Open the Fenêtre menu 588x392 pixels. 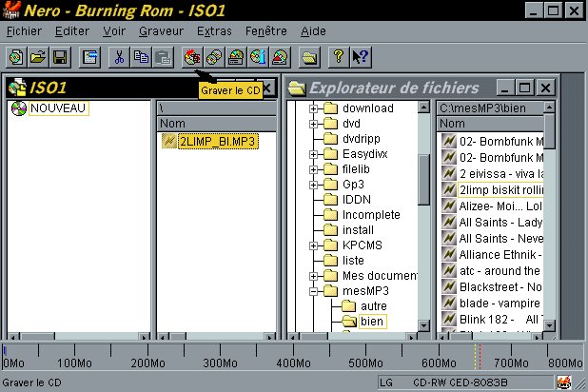pos(266,31)
